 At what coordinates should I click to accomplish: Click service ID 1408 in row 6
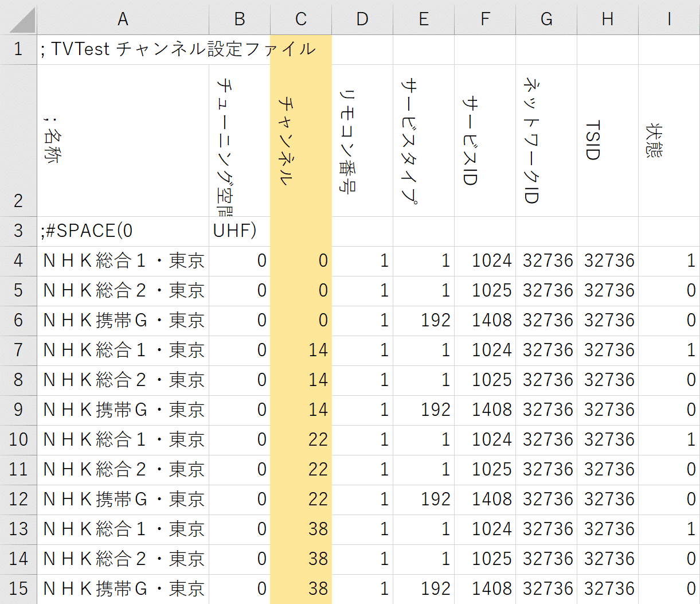pyautogui.click(x=485, y=320)
